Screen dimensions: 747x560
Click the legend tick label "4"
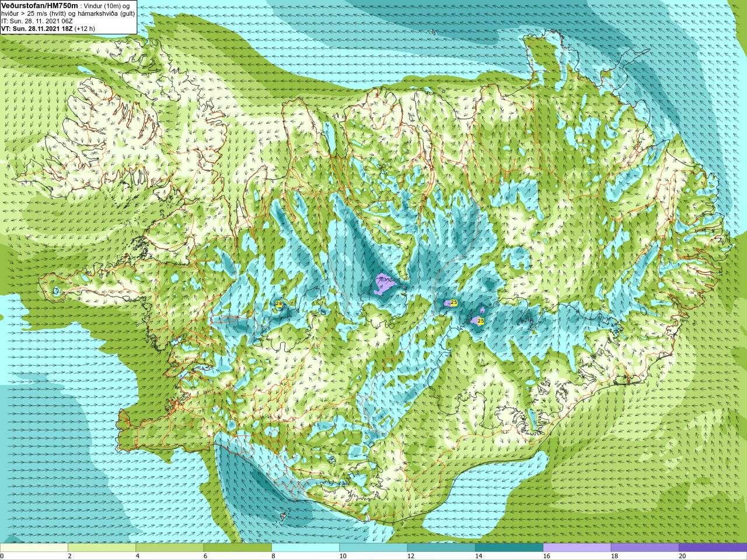(x=137, y=556)
